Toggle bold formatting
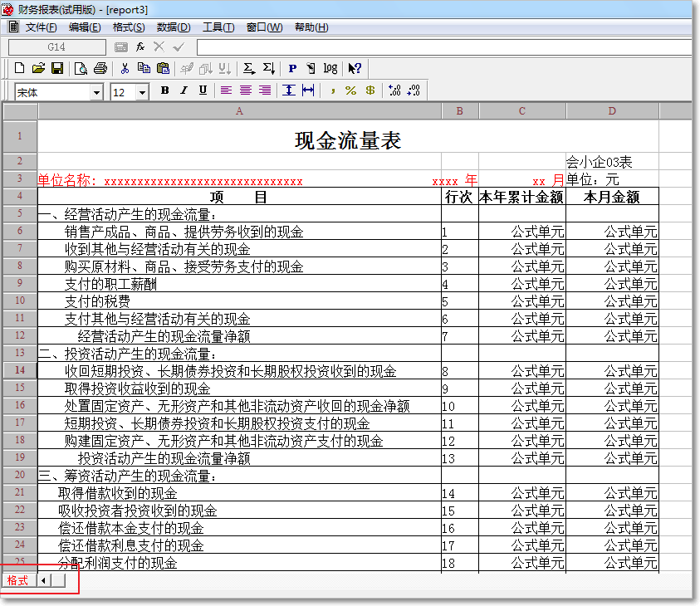The image size is (700, 606). [x=164, y=90]
